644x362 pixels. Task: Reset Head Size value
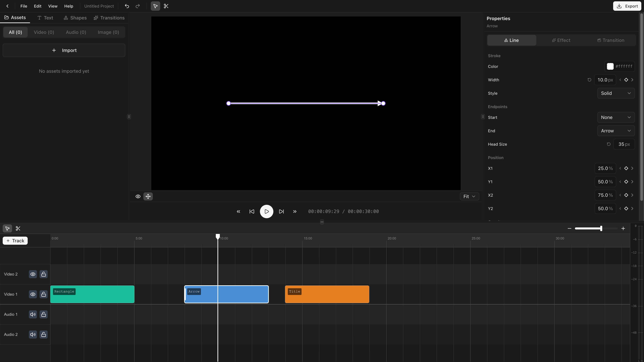pos(609,144)
